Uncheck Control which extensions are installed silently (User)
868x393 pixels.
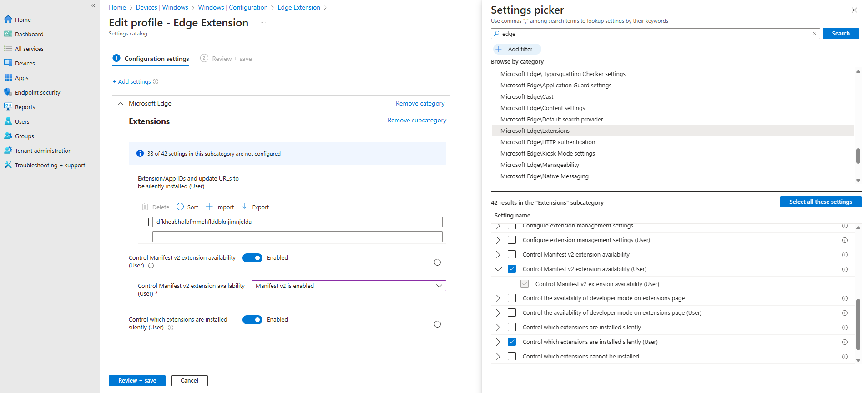click(x=512, y=342)
